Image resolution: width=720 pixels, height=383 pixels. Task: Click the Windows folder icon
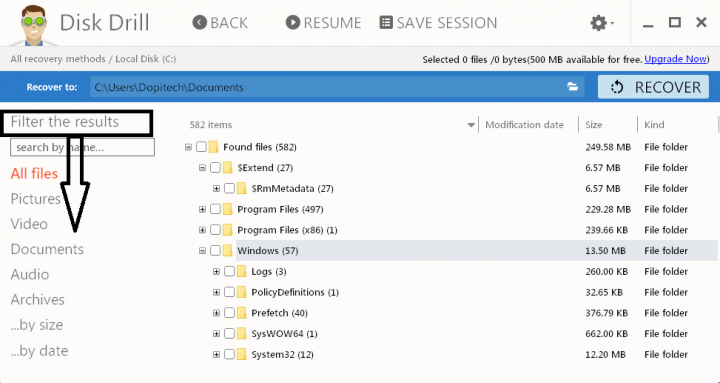pyautogui.click(x=227, y=251)
